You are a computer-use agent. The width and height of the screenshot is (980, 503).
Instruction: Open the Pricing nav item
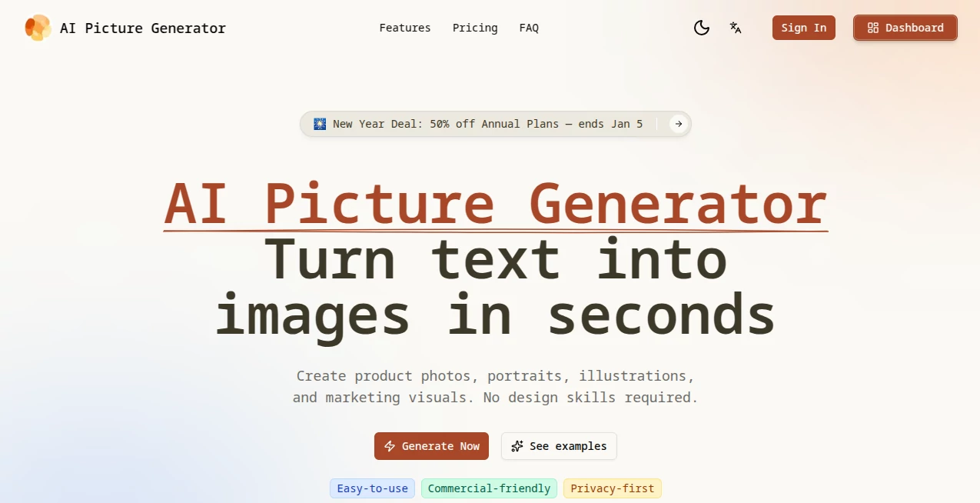pyautogui.click(x=474, y=28)
